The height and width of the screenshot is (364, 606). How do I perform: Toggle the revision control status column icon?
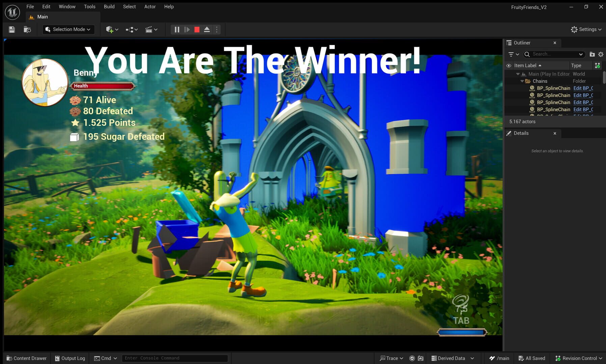coord(597,65)
